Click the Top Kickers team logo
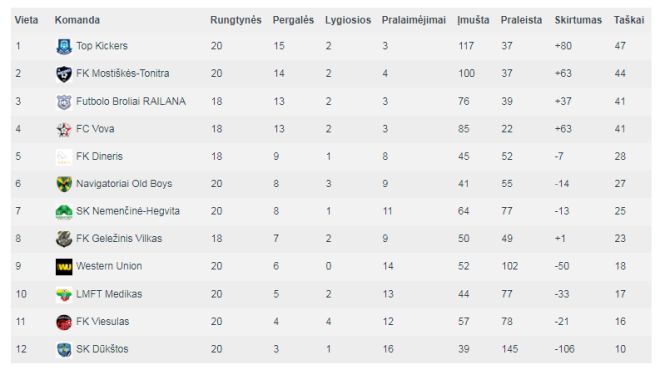Image resolution: width=660 pixels, height=370 pixels. tap(64, 46)
